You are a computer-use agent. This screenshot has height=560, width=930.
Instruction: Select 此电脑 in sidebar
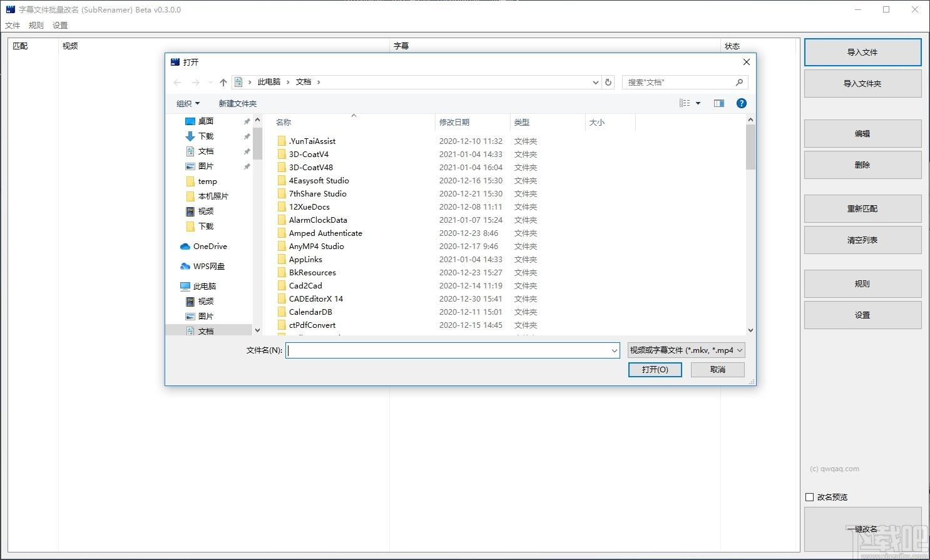pyautogui.click(x=198, y=286)
